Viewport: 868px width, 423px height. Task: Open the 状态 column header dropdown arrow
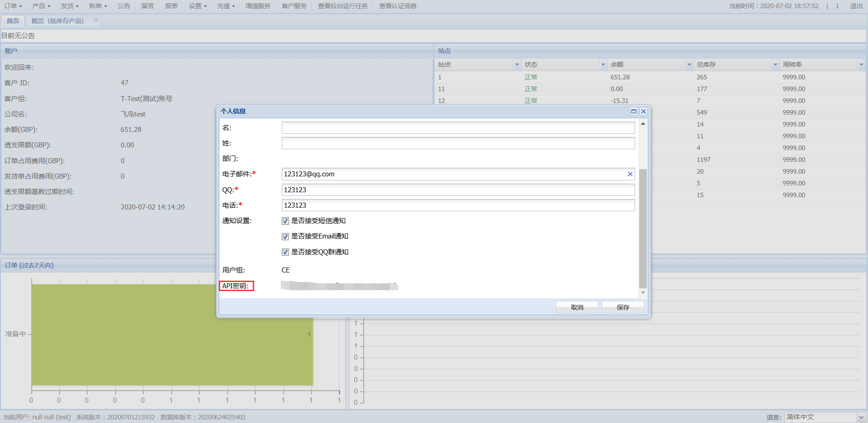pyautogui.click(x=603, y=65)
